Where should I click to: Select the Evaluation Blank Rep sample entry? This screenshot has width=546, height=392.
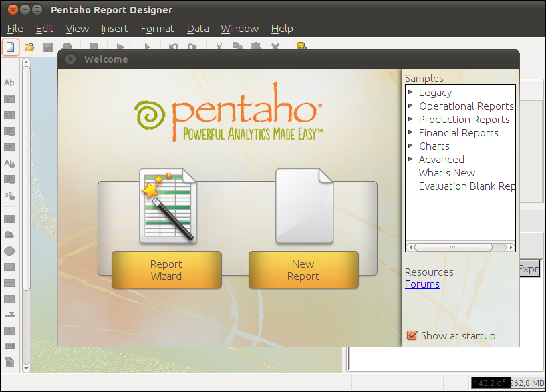tap(466, 186)
